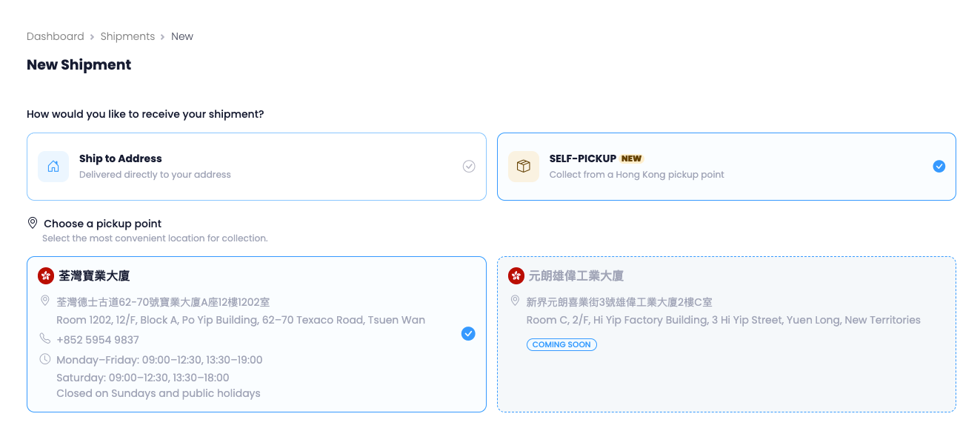Click the Chinese address 新界元朗喜業街3號
This screenshot has height=428, width=980.
click(x=619, y=302)
